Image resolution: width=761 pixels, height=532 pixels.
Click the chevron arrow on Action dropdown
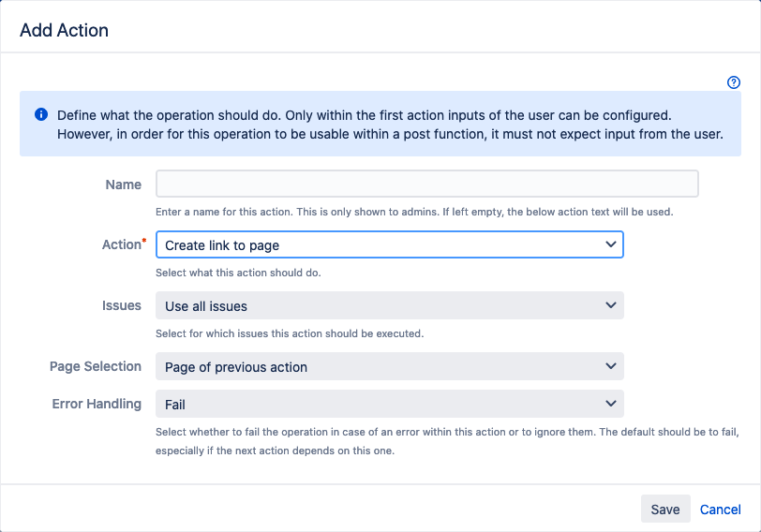pyautogui.click(x=611, y=244)
